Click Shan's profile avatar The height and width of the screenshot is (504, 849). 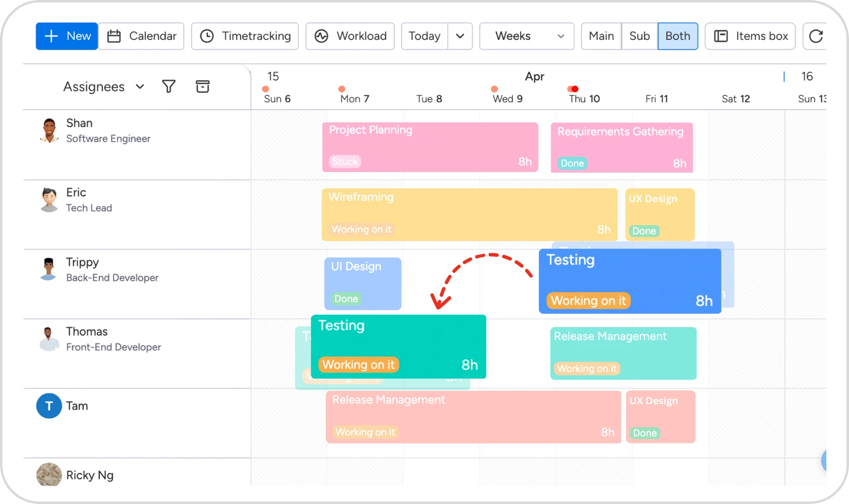click(x=49, y=130)
